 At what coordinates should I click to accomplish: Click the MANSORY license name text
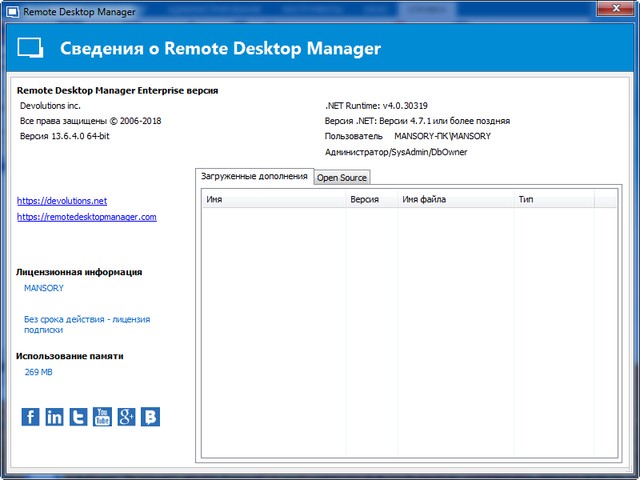click(44, 288)
